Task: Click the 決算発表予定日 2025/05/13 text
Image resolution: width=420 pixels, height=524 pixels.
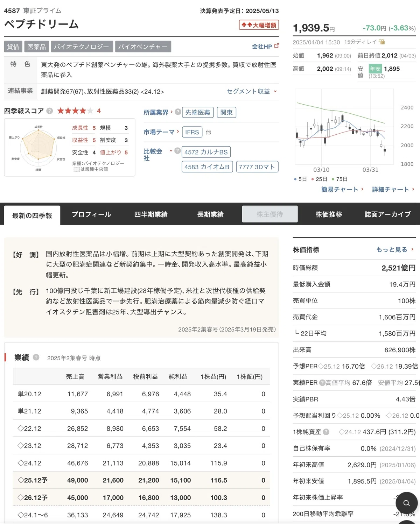Action: pyautogui.click(x=239, y=11)
